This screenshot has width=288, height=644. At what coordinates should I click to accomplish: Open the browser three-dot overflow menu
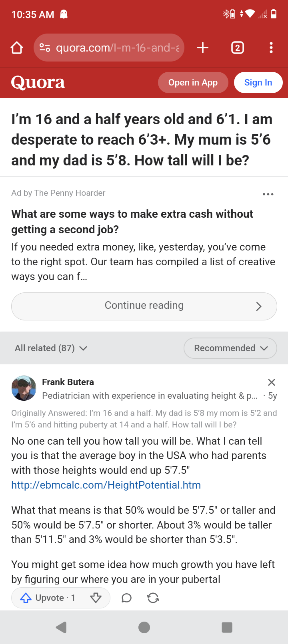click(x=271, y=48)
